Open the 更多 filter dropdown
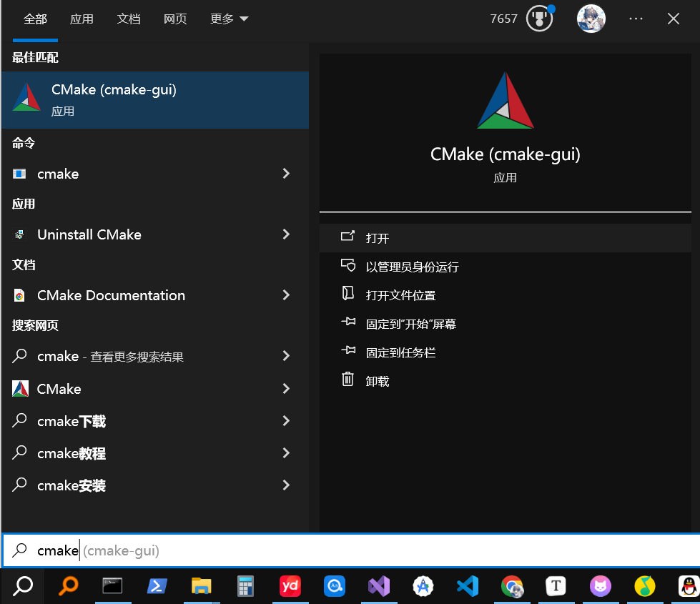 pos(229,19)
